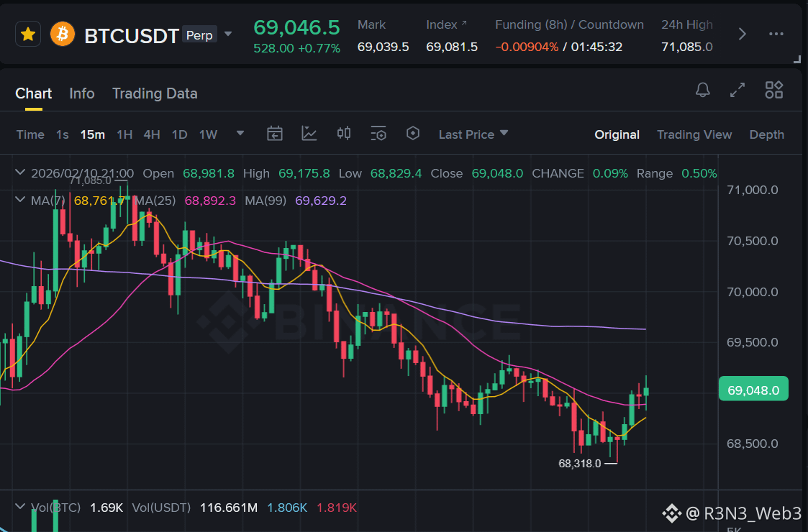808x532 pixels.
Task: Click the 70,000.0 price axis label
Action: click(x=753, y=292)
